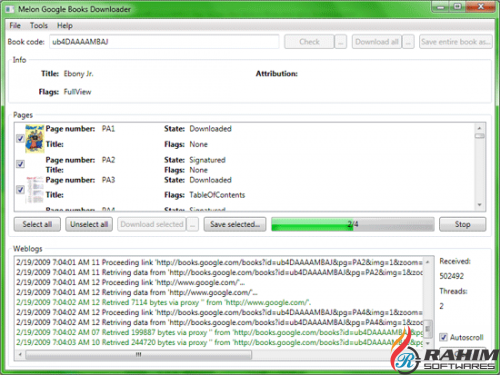Click Pages list scroll down arrow
This screenshot has height=375, width=500.
480,205
